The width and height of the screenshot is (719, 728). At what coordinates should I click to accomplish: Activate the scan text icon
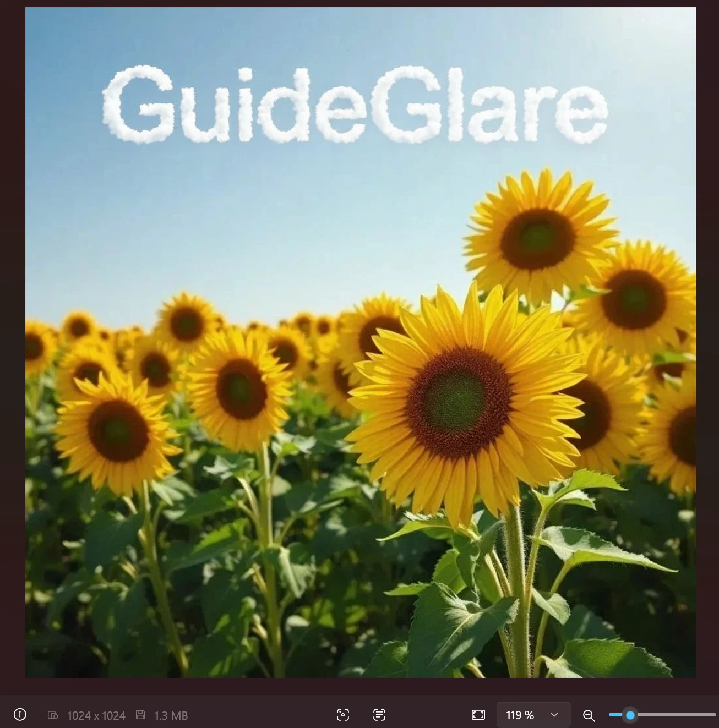(x=379, y=715)
